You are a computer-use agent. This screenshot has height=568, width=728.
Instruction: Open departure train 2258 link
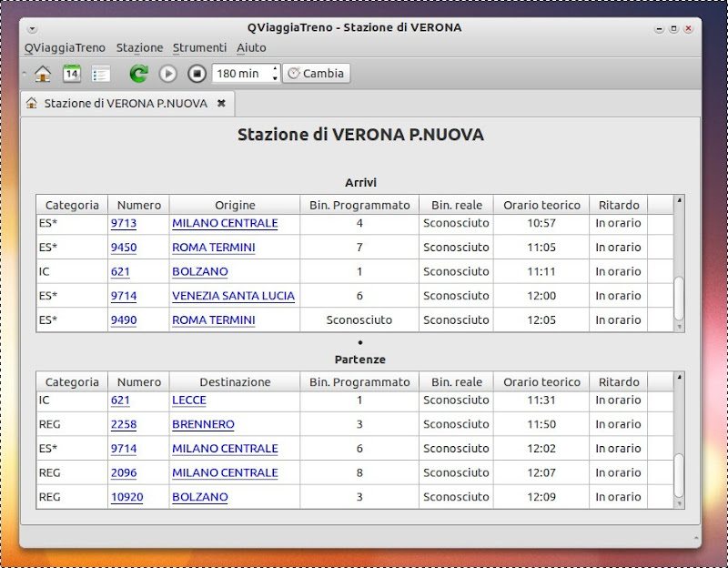(x=124, y=424)
